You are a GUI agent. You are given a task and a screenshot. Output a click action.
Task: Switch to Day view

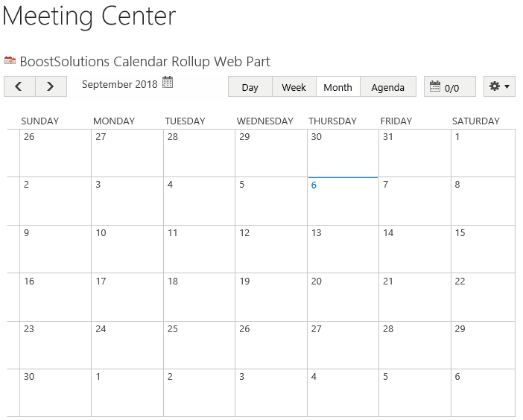click(250, 86)
